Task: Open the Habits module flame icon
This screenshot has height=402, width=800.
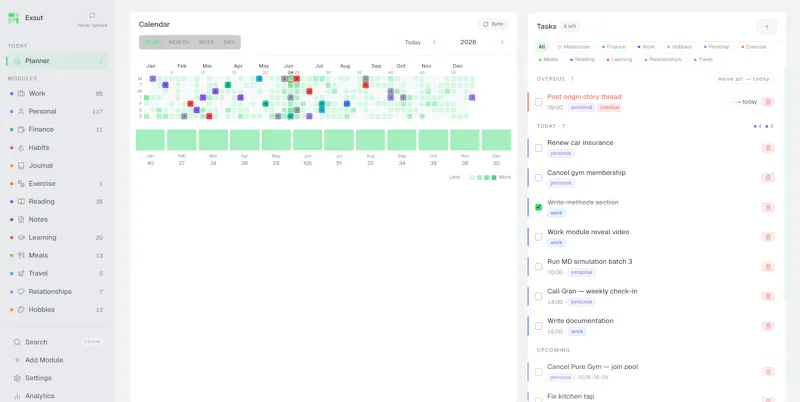Action: [x=21, y=148]
